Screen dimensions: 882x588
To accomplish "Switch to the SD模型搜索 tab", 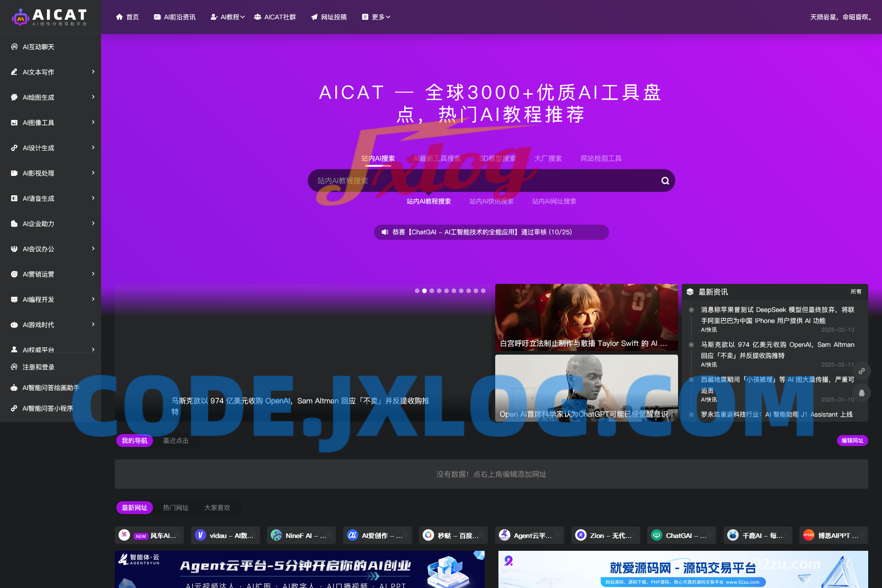I will (498, 158).
